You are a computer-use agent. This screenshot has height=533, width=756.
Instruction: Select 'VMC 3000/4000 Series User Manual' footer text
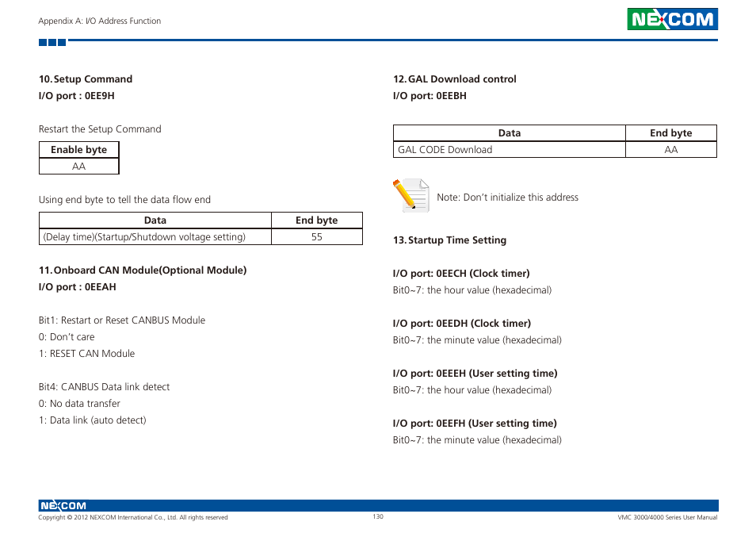[x=668, y=518]
